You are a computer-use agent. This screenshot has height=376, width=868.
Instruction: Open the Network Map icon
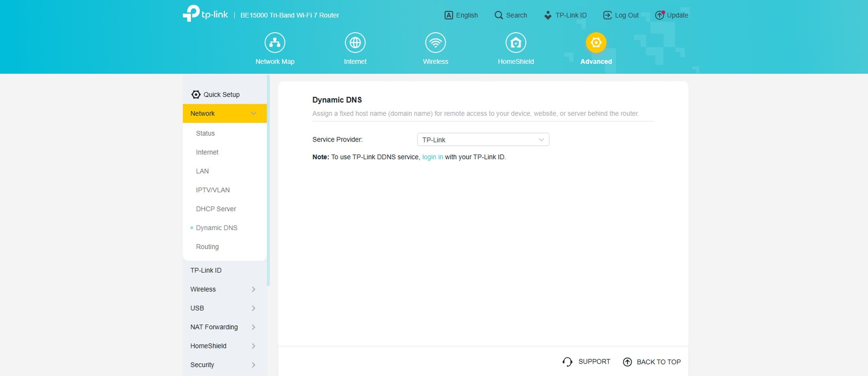[x=275, y=43]
